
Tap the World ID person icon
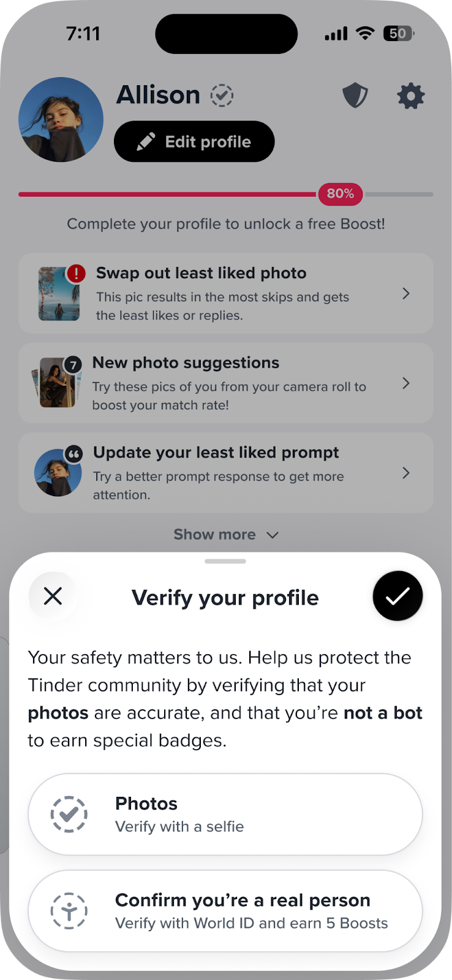coord(69,911)
